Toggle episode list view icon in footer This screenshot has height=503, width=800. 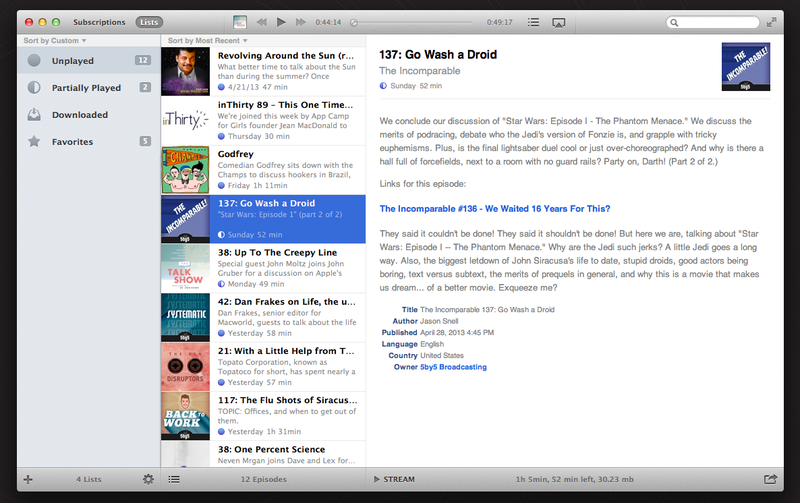click(x=174, y=480)
